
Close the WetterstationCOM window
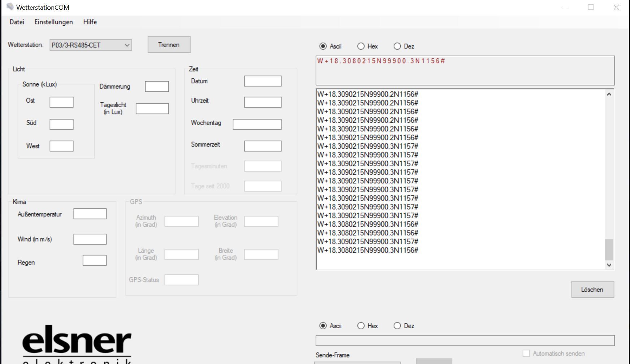pyautogui.click(x=616, y=7)
